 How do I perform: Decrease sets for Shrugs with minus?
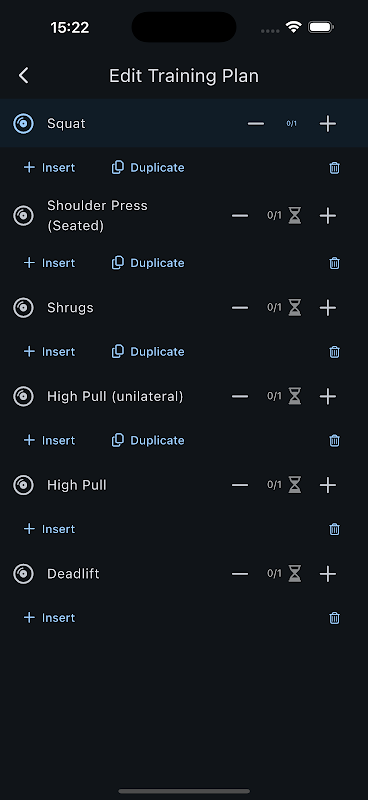pos(240,308)
